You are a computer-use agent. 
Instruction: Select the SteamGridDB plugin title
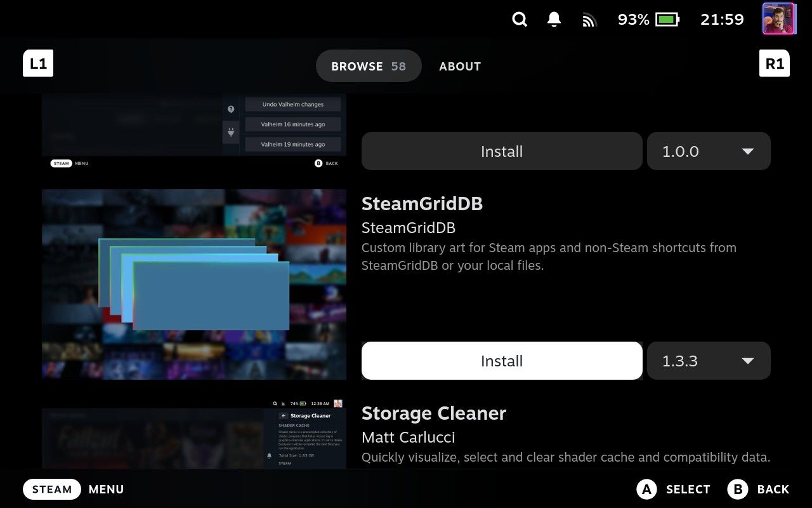click(x=422, y=204)
